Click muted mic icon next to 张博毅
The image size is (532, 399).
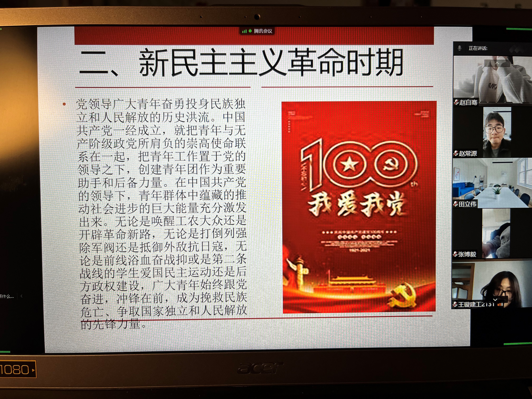[455, 254]
